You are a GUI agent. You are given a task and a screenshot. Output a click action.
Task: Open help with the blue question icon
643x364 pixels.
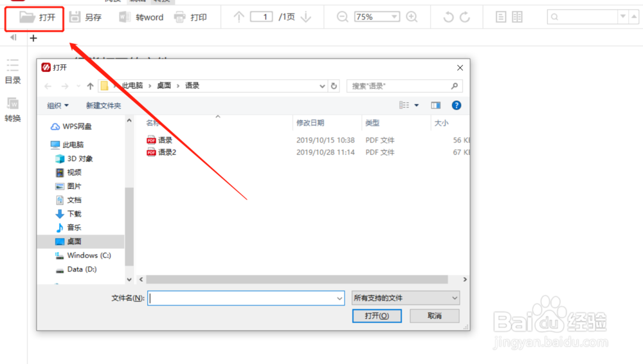pyautogui.click(x=457, y=105)
